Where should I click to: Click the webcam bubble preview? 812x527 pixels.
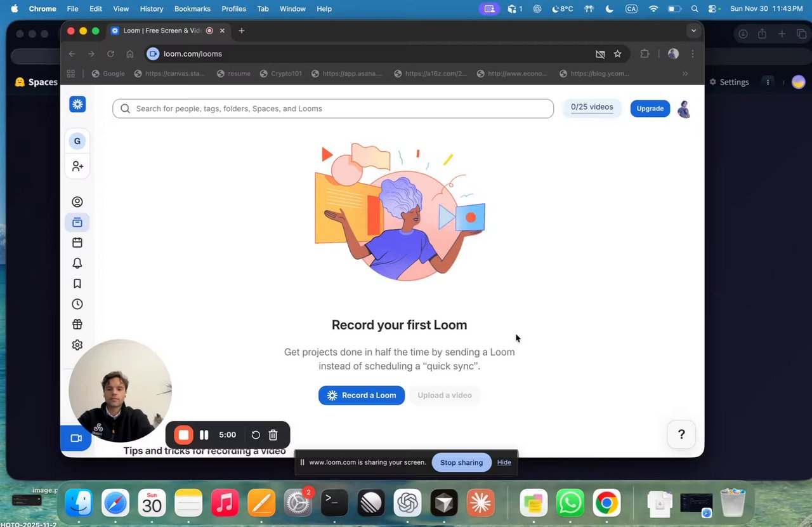pyautogui.click(x=120, y=391)
